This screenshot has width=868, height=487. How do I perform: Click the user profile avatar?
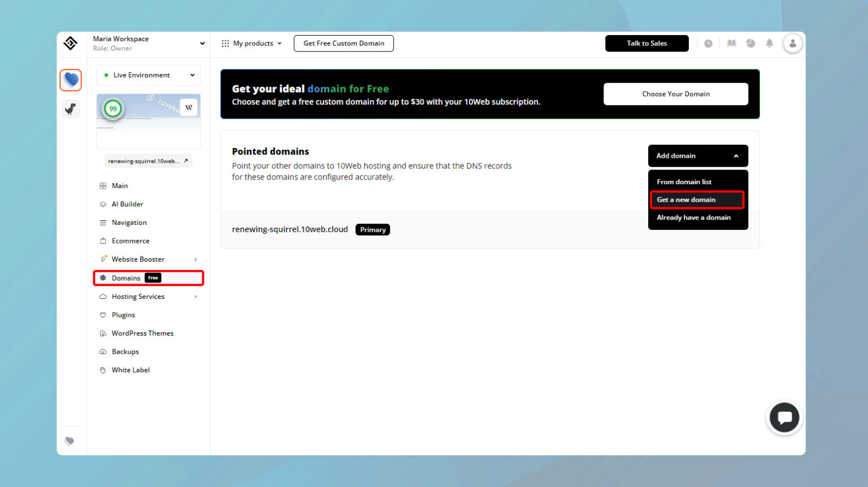792,43
